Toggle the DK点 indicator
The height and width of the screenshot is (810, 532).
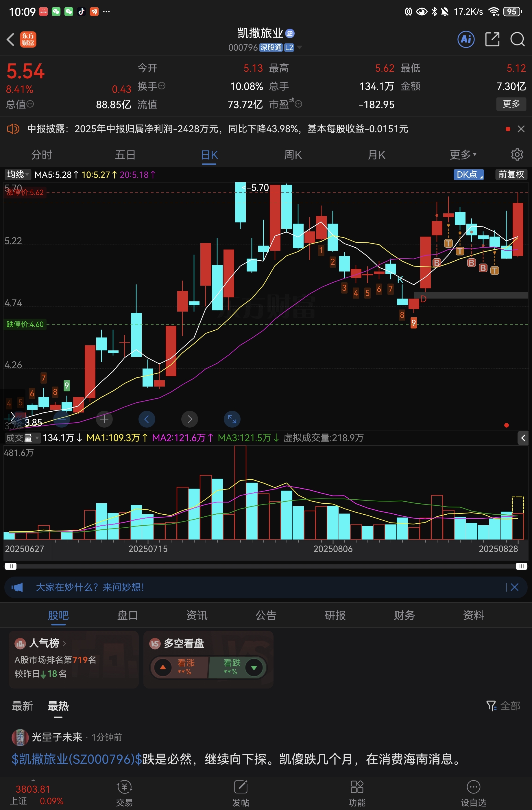click(x=469, y=175)
